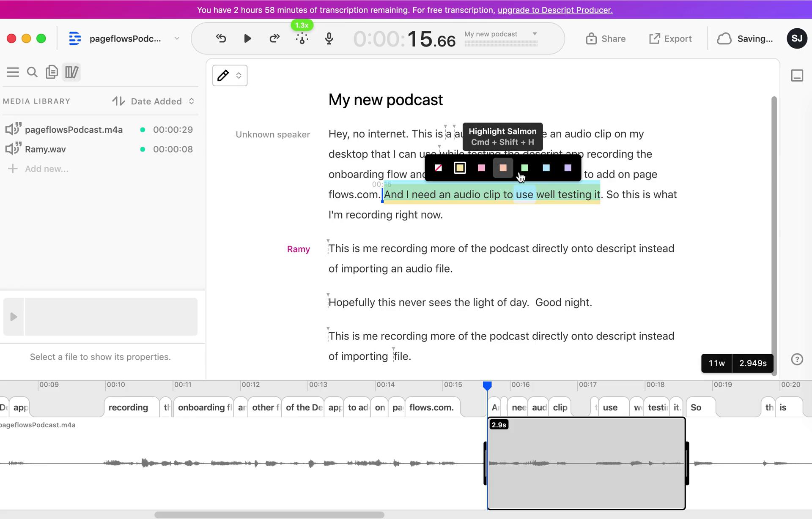Choose the blue highlight swatch

coord(546,168)
